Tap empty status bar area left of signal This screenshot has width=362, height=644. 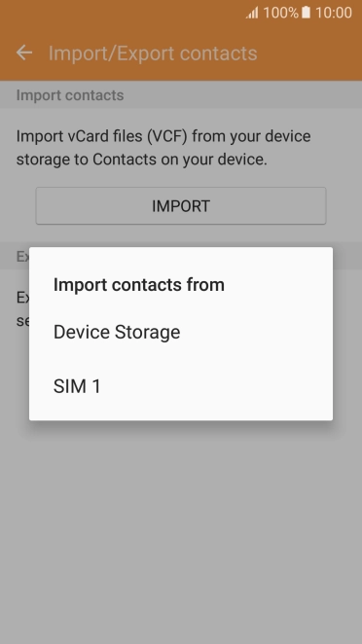pyautogui.click(x=122, y=13)
